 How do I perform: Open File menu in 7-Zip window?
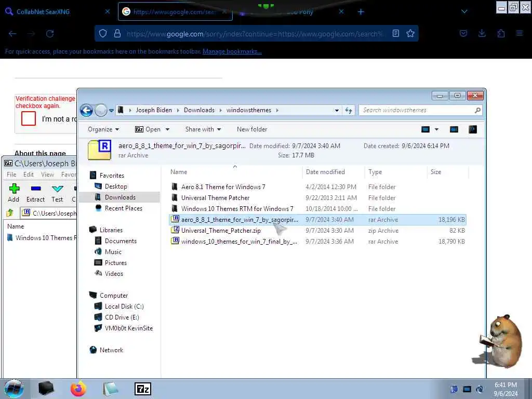click(x=11, y=175)
